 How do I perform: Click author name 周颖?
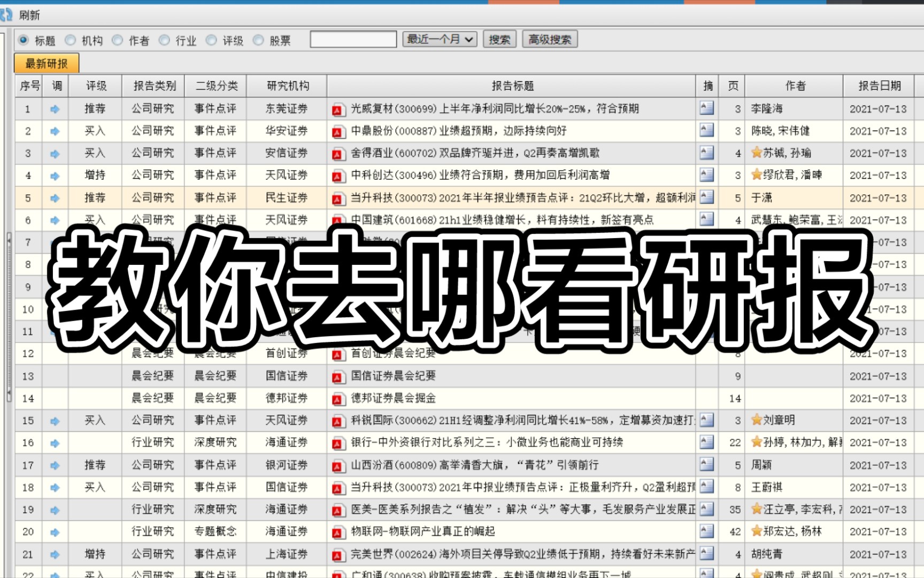coord(761,465)
